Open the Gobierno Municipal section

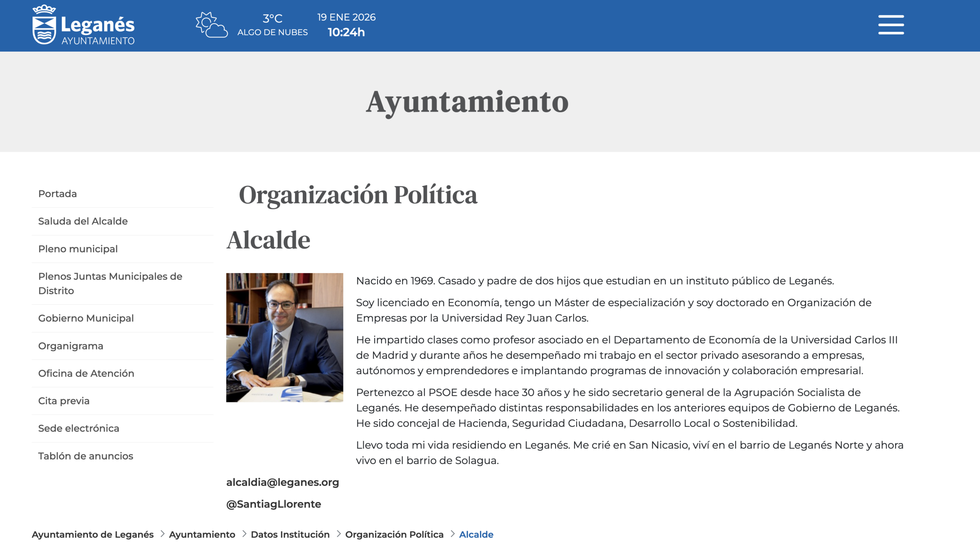click(86, 318)
